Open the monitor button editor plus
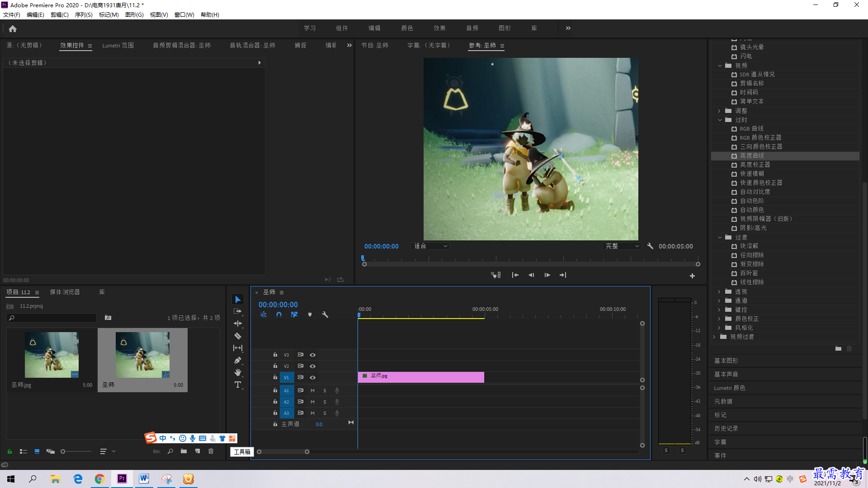Image resolution: width=868 pixels, height=488 pixels. (692, 276)
